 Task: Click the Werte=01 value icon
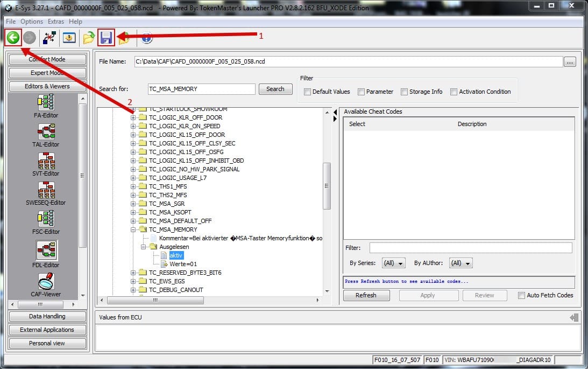coord(164,264)
